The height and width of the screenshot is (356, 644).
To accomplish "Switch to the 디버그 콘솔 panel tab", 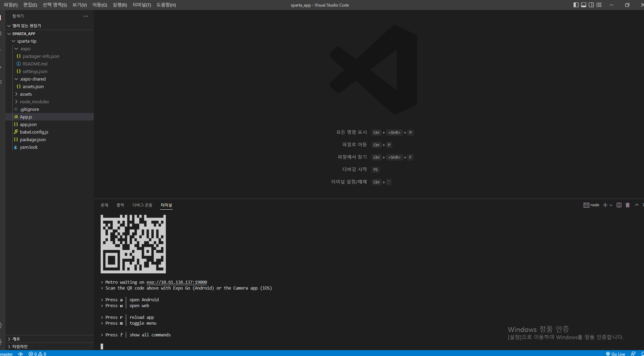I will click(x=142, y=205).
